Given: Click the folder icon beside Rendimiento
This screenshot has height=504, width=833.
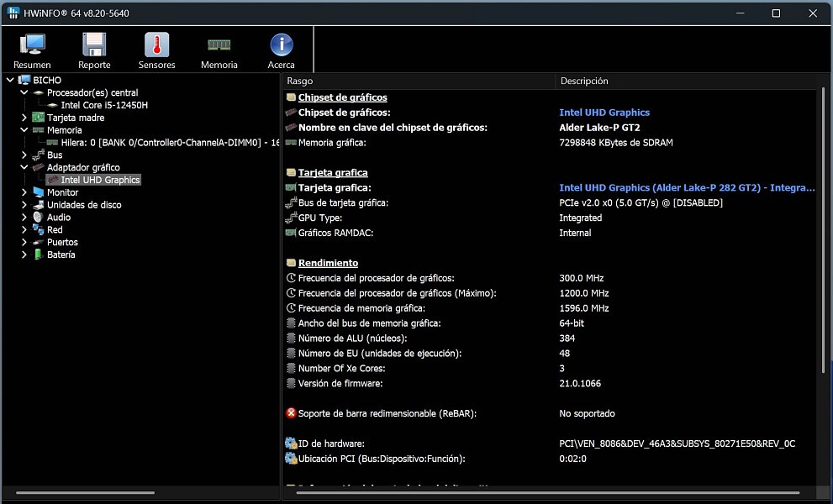Looking at the screenshot, I should pos(291,263).
